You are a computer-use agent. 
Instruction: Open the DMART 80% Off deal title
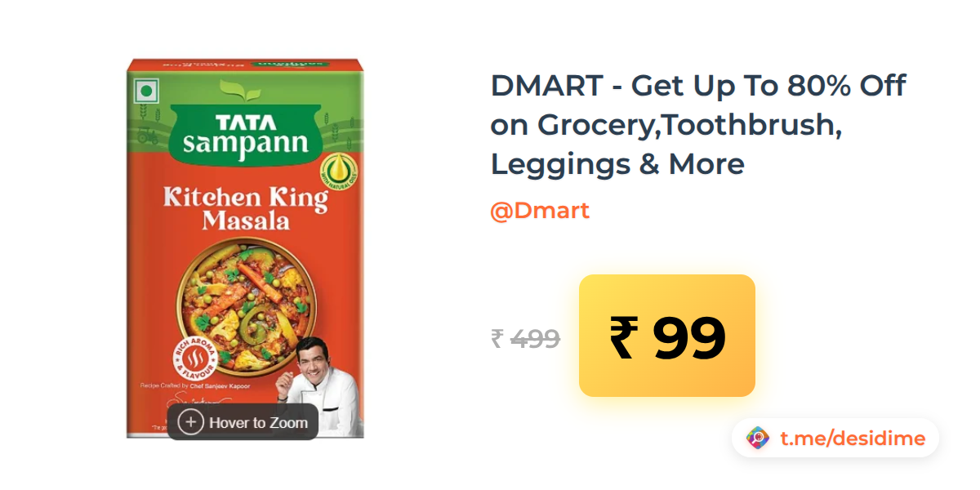point(698,125)
